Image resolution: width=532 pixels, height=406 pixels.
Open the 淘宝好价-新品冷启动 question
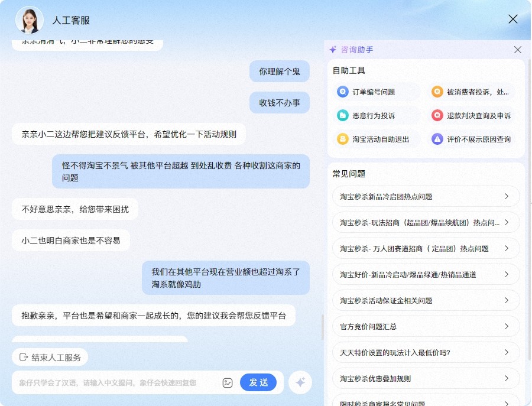tap(426, 274)
